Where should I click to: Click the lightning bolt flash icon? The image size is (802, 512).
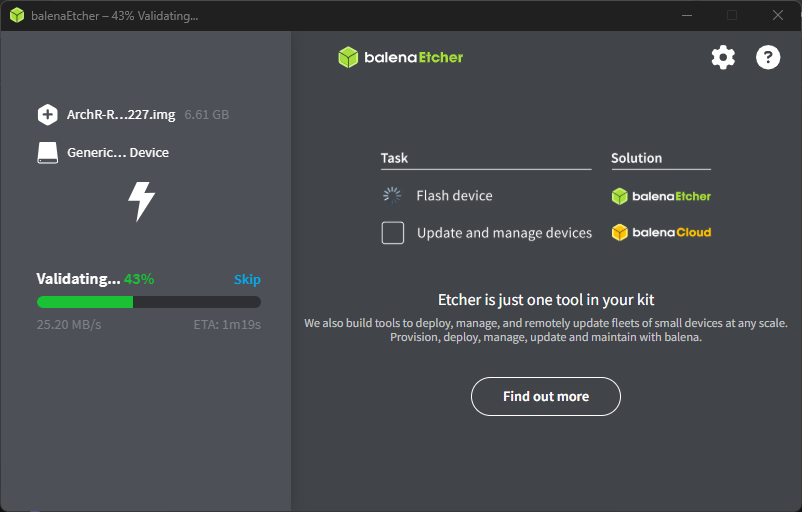point(141,201)
